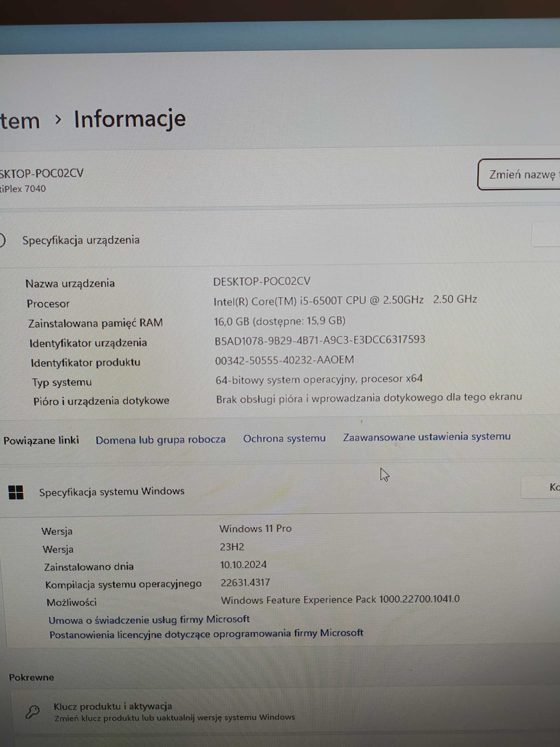Select product ID 00342-50555-40232-AAOEM
Screen dimensions: 560x747
click(x=284, y=360)
